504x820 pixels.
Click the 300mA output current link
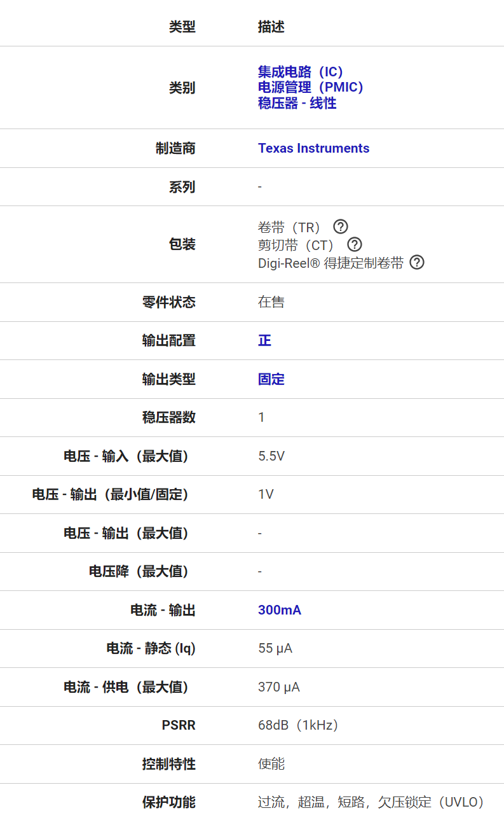click(x=279, y=610)
